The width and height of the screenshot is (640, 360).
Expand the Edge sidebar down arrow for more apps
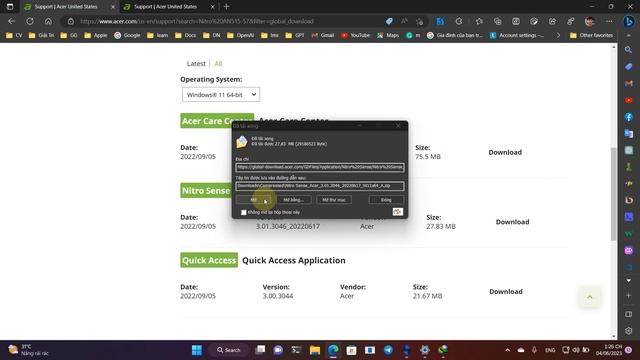click(629, 280)
